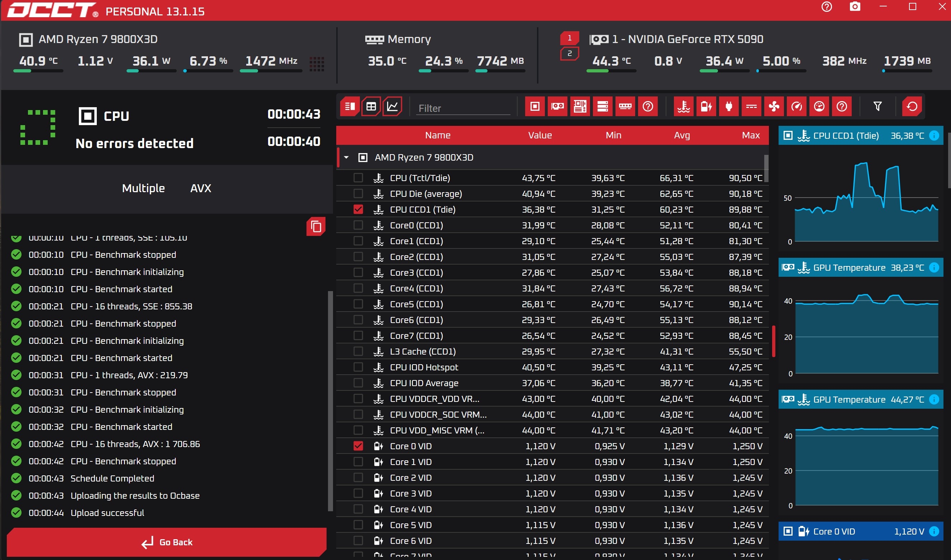951x560 pixels.
Task: Uncheck the CPU CCD1 (Tdie) checkbox
Action: (x=358, y=209)
